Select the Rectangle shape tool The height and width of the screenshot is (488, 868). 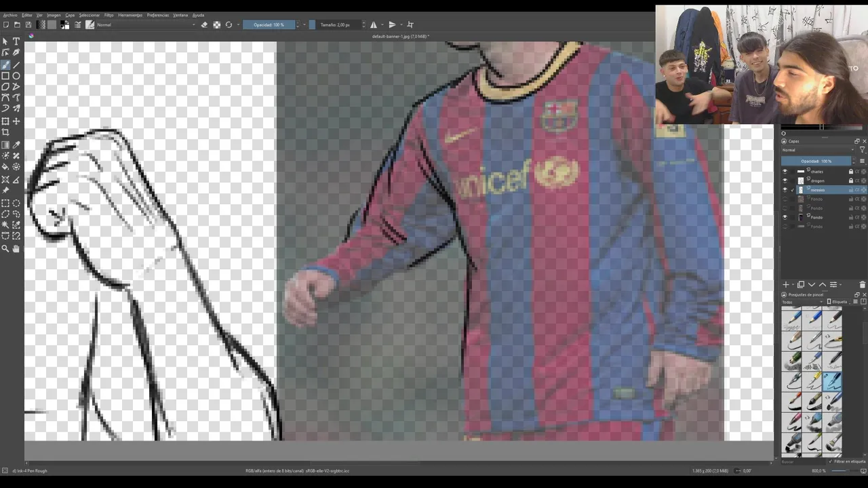click(x=5, y=76)
